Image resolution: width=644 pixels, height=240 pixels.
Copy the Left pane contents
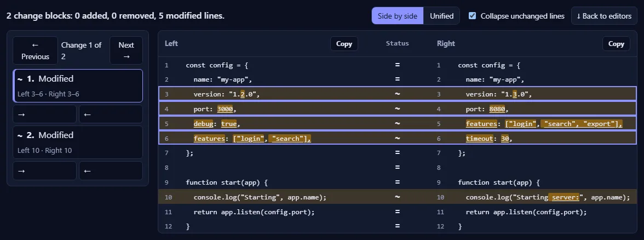344,44
